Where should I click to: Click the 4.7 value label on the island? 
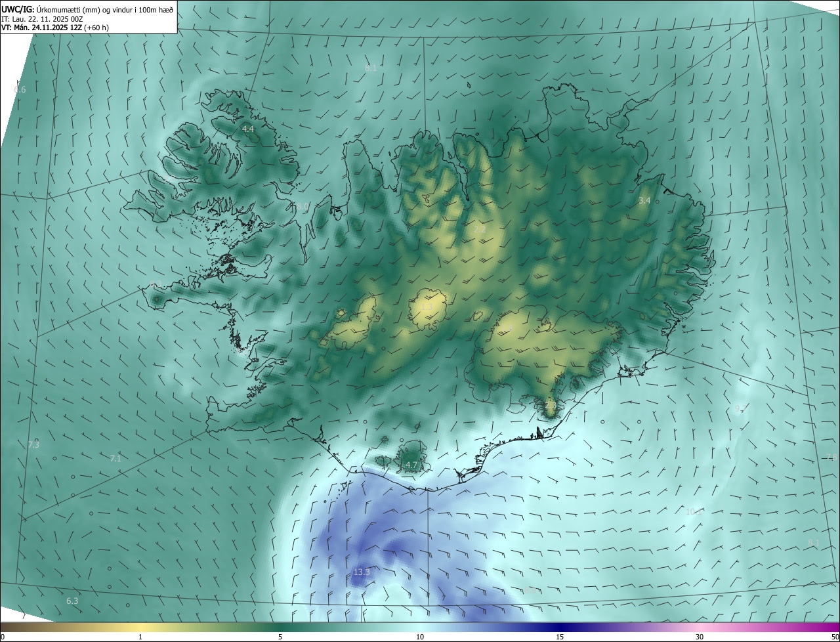click(411, 465)
